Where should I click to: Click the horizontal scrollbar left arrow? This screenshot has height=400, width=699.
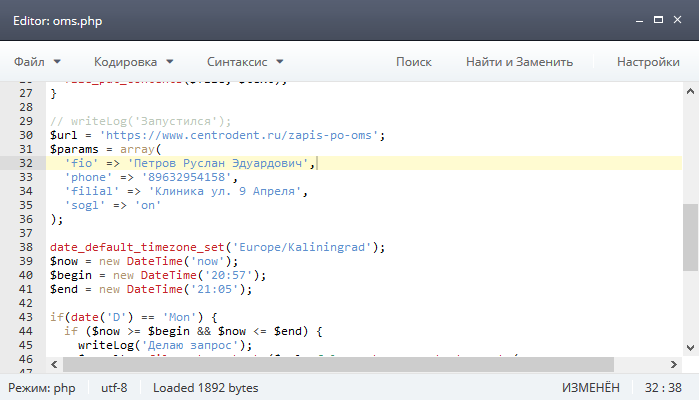[56, 364]
